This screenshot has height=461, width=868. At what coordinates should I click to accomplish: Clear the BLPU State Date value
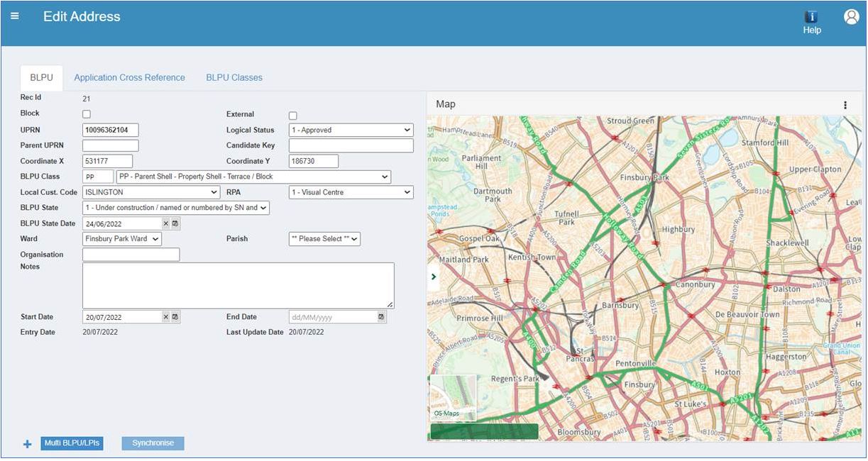coord(166,223)
